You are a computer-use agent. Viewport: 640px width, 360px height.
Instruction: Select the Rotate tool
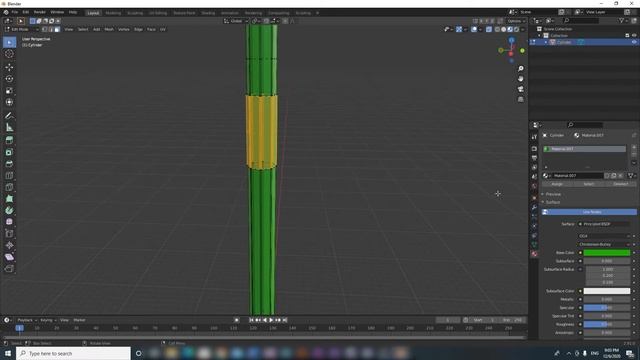[x=9, y=79]
